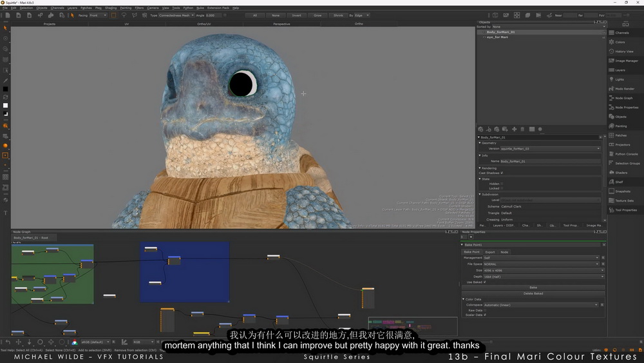
Task: Open the Python Console palette
Action: [627, 153]
